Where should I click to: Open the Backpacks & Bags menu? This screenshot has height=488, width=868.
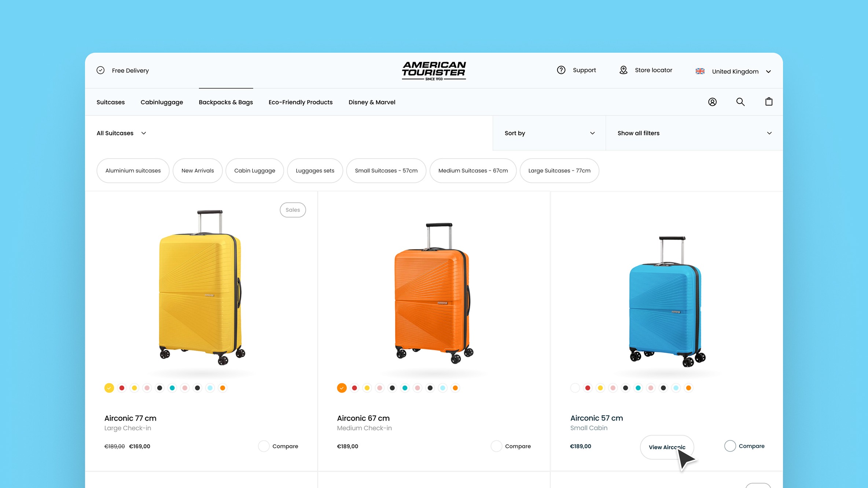pyautogui.click(x=226, y=102)
